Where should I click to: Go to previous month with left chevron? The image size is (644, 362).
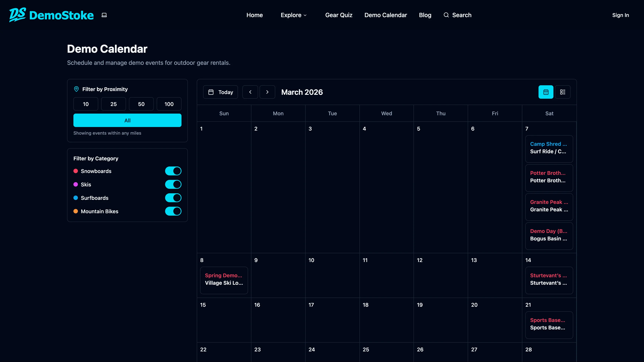coord(250,92)
